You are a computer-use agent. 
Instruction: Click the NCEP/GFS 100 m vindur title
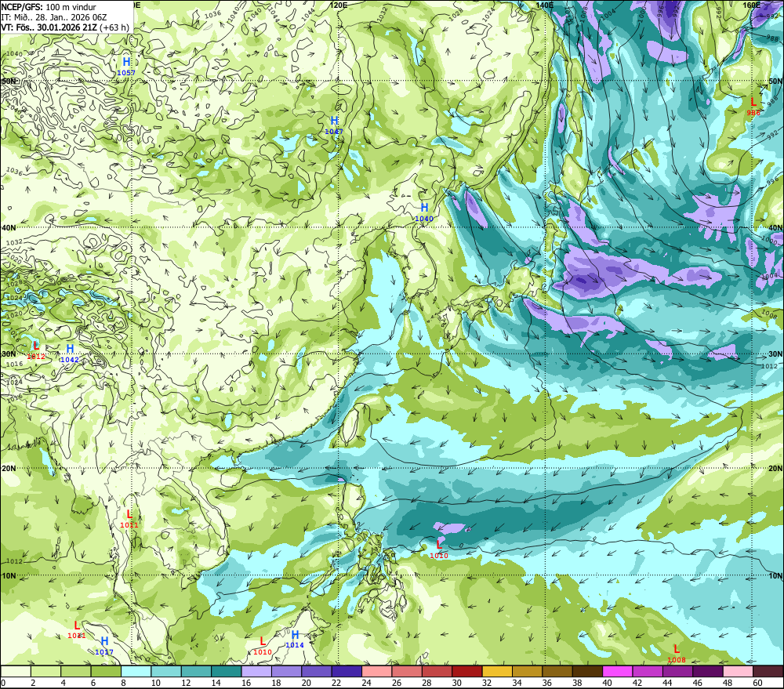pos(49,7)
